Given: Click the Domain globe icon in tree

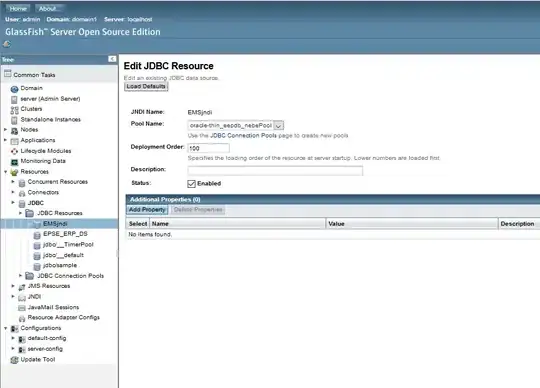Looking at the screenshot, I should pyautogui.click(x=14, y=89).
